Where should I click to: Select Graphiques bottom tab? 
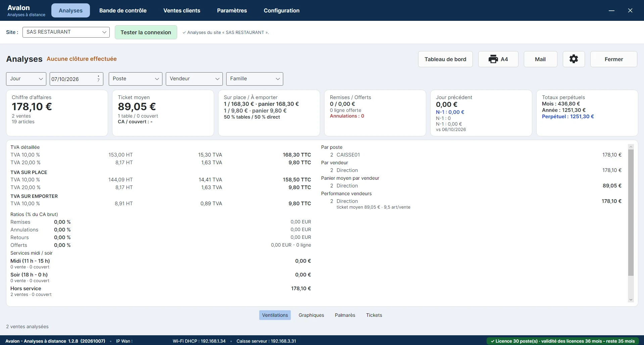coord(311,315)
